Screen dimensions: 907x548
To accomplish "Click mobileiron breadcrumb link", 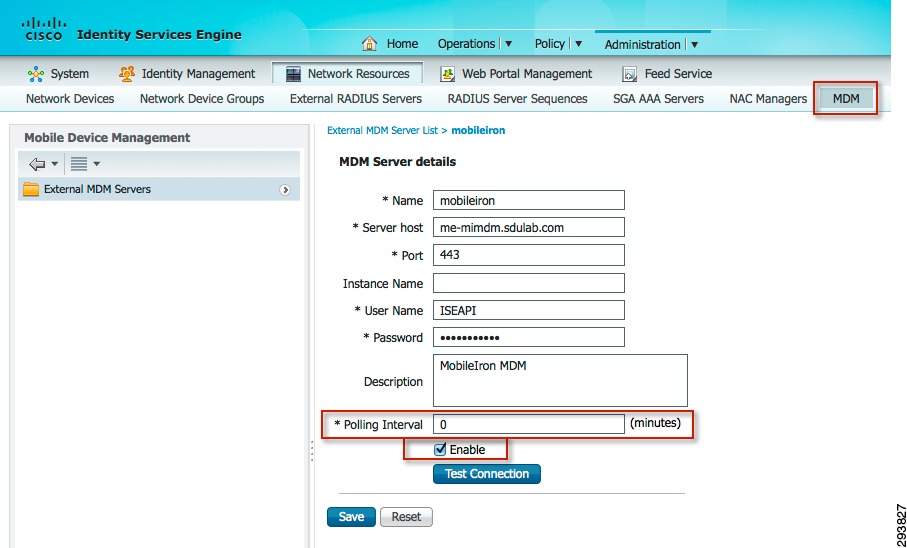I will pyautogui.click(x=478, y=130).
